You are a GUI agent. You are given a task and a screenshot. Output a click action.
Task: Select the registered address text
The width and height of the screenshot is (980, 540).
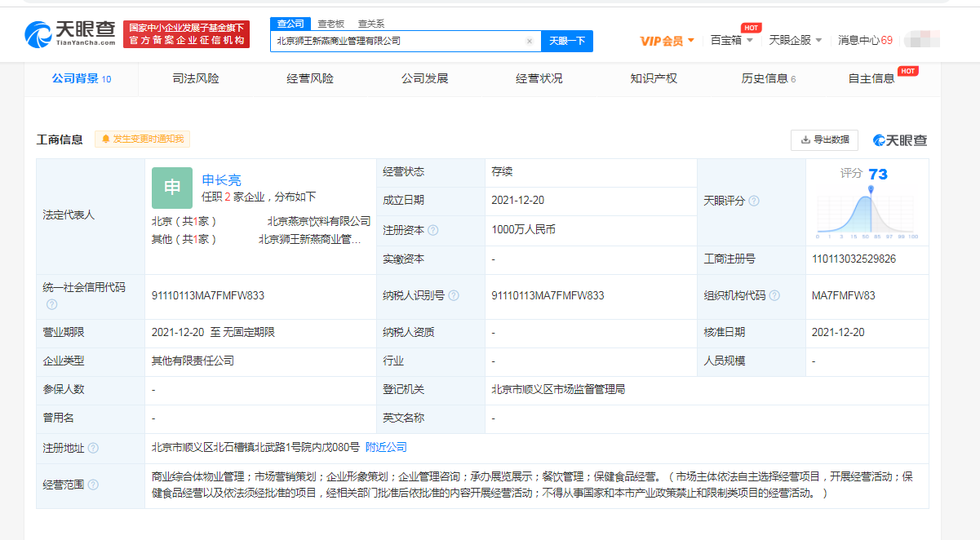(x=255, y=447)
